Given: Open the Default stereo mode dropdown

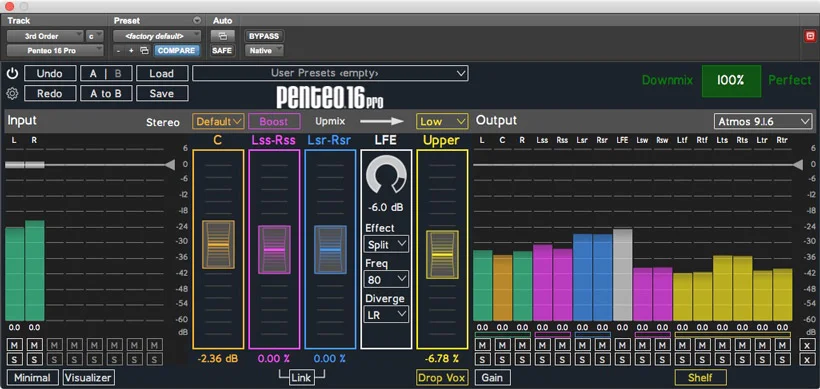Looking at the screenshot, I should click(218, 121).
